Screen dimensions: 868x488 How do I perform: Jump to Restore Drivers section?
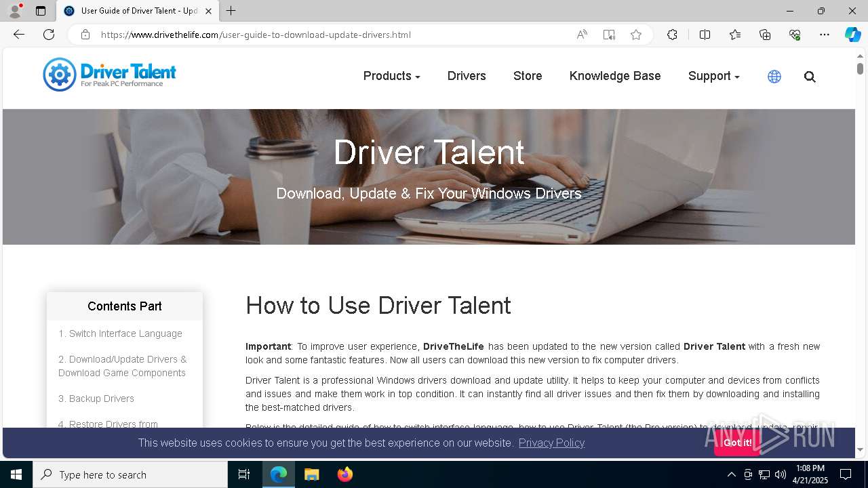[x=108, y=424]
